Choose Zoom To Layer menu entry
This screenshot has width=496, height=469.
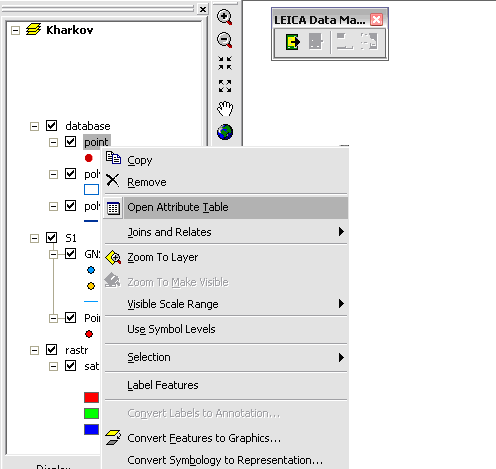[226, 257]
